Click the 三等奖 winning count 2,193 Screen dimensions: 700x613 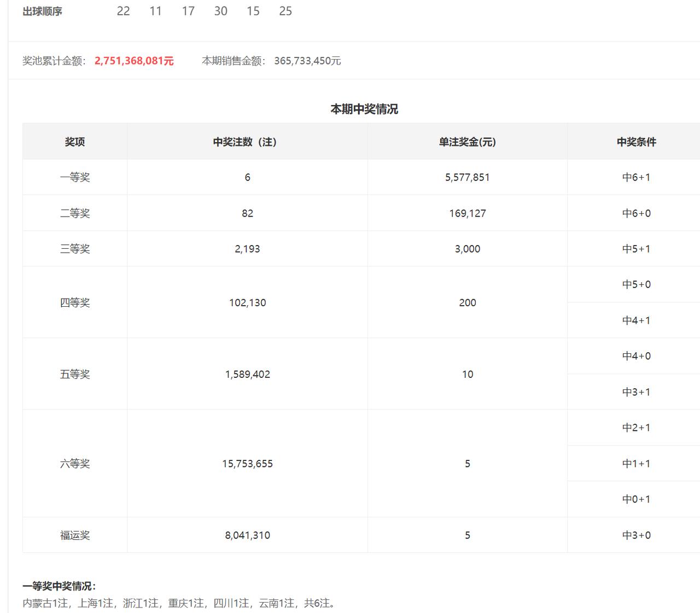(x=248, y=249)
